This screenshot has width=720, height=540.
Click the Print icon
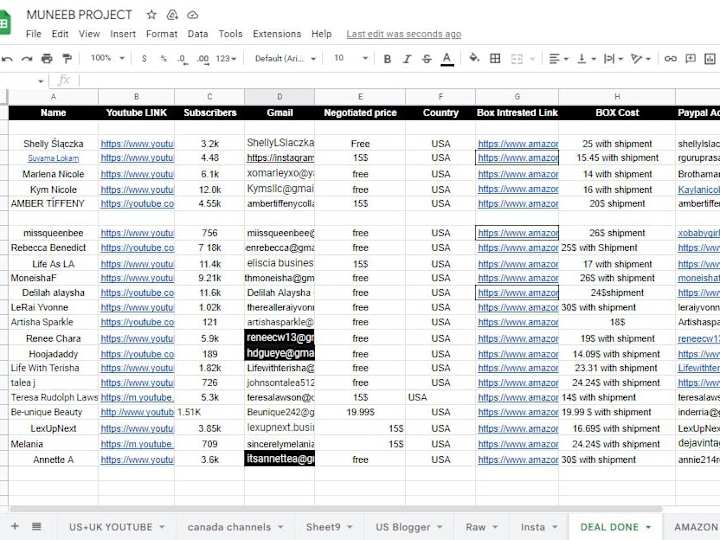pyautogui.click(x=47, y=58)
